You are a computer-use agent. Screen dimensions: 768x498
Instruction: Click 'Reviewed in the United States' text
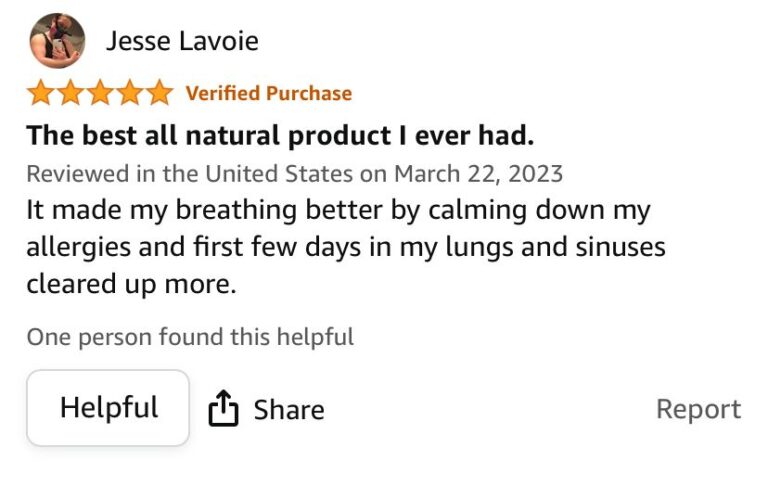pyautogui.click(x=190, y=173)
